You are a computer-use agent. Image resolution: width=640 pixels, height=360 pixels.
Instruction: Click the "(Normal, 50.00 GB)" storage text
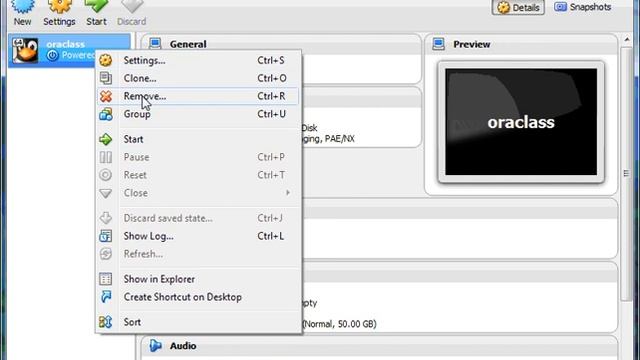(x=340, y=324)
